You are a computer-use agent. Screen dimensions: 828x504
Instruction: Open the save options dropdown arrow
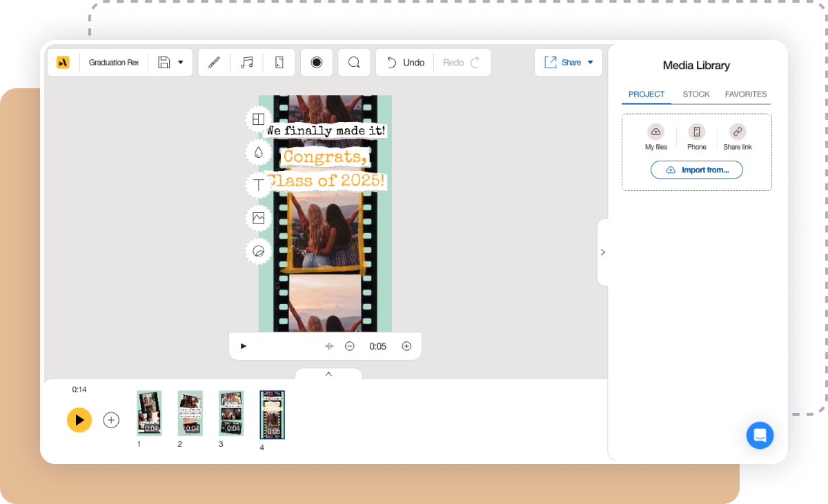click(x=181, y=62)
